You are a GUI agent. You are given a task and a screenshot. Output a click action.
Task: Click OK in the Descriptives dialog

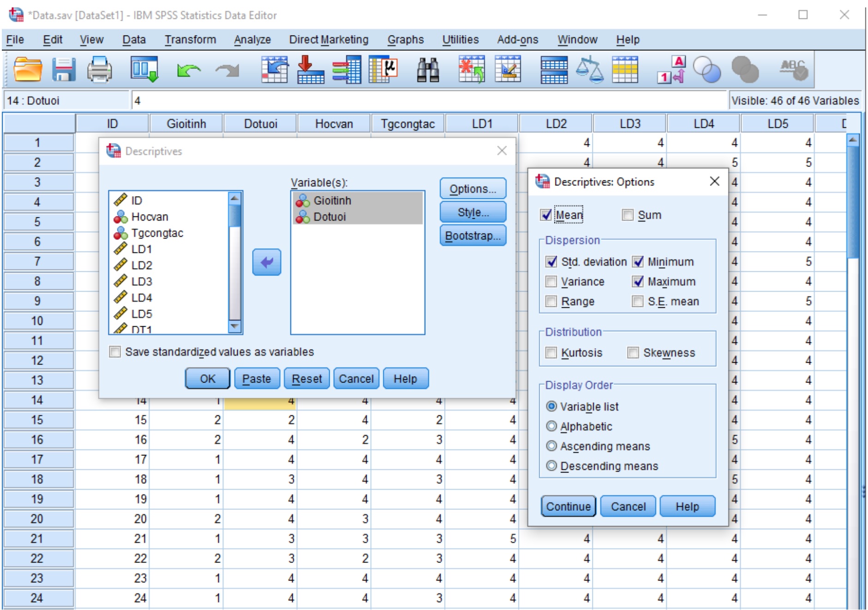point(207,379)
